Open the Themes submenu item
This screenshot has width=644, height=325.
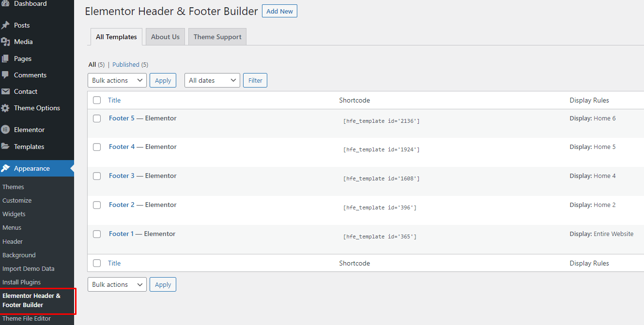(13, 187)
